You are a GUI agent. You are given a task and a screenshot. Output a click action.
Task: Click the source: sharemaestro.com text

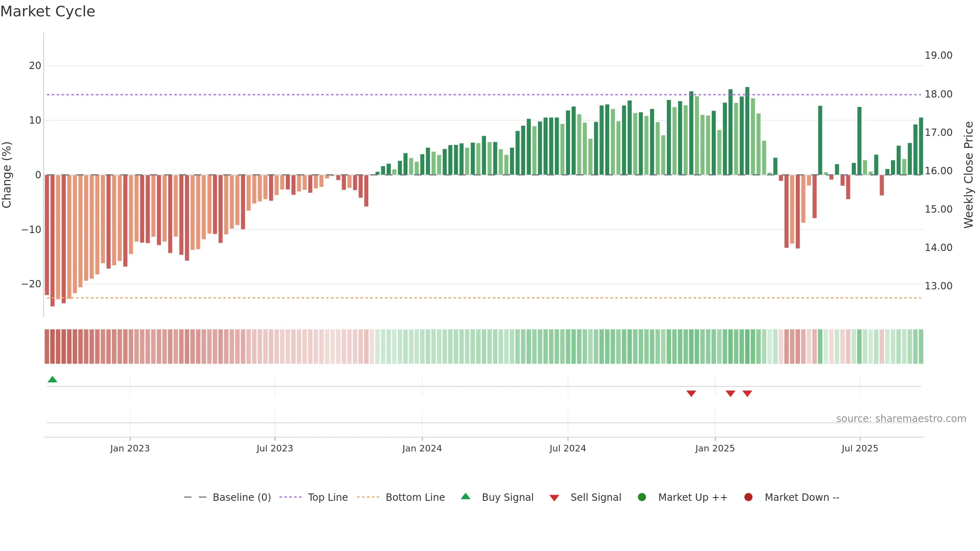pyautogui.click(x=901, y=419)
